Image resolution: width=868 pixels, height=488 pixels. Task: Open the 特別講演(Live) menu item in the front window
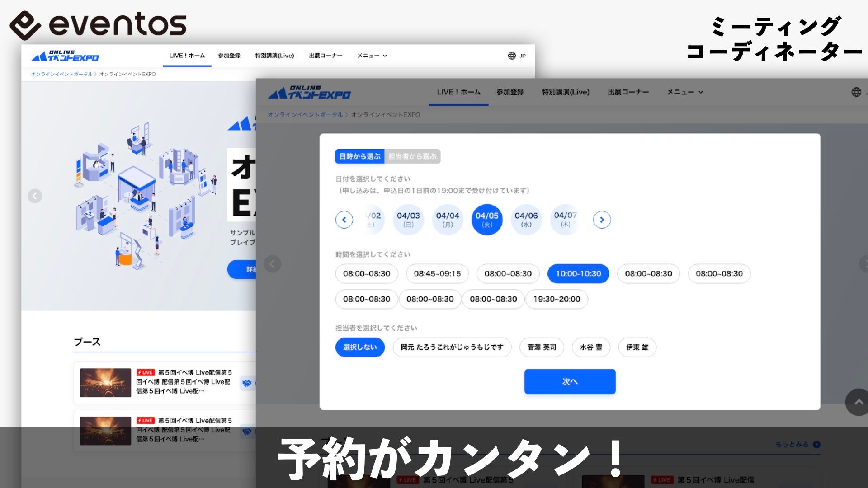click(566, 92)
